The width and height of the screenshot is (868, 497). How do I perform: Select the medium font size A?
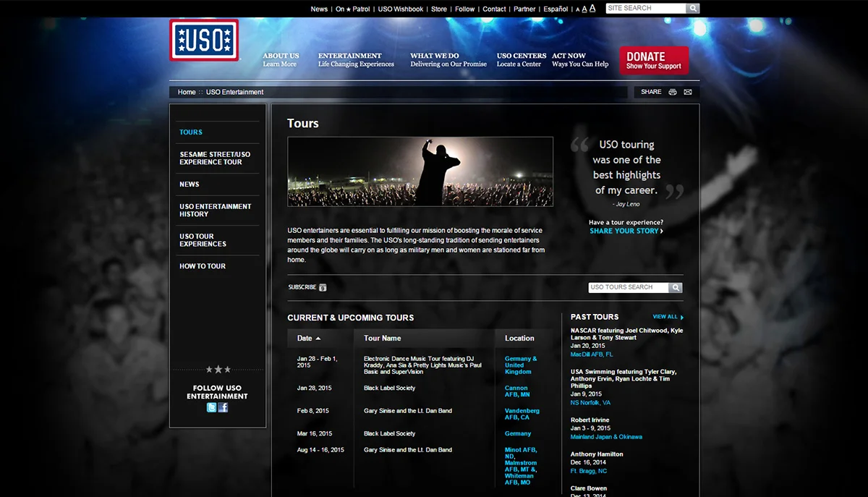(x=584, y=9)
